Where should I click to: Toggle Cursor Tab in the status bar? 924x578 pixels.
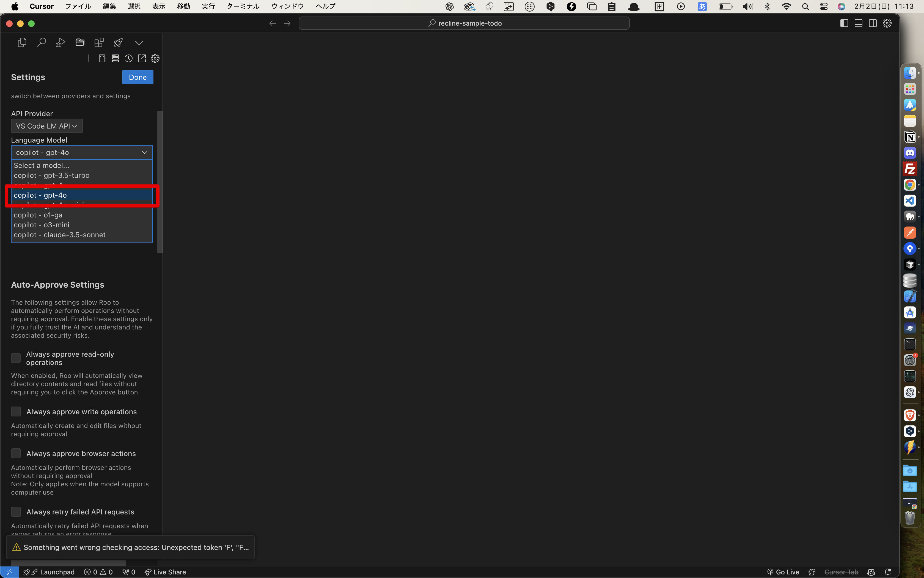click(x=841, y=572)
